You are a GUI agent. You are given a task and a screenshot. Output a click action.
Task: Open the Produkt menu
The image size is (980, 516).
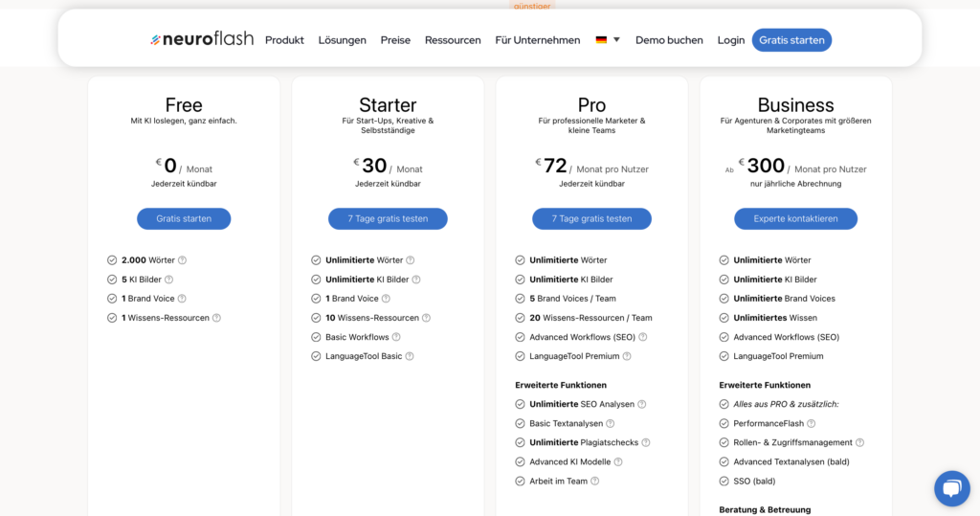point(284,40)
